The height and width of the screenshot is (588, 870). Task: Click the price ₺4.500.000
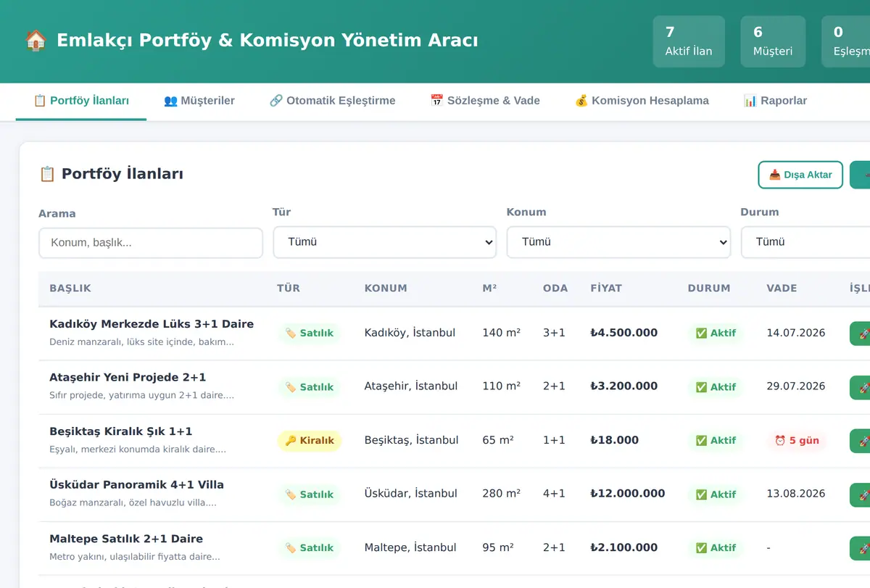coord(624,333)
